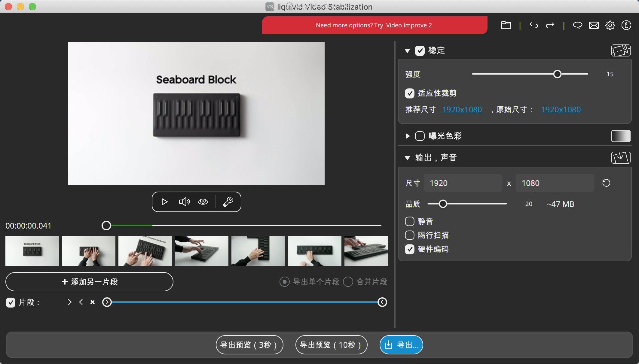Image resolution: width=639 pixels, height=364 pixels.
Task: Open the info circle icon
Action: (626, 25)
